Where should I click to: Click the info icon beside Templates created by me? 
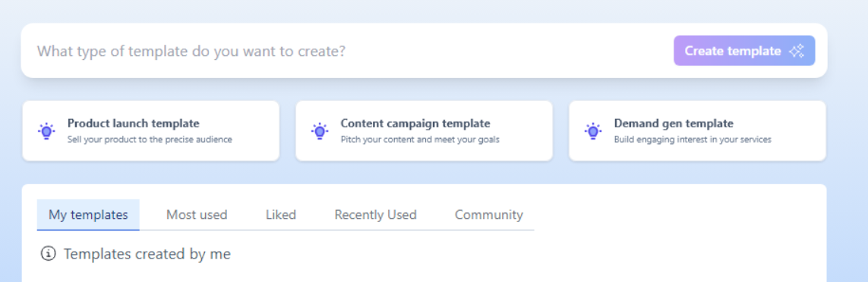click(49, 254)
